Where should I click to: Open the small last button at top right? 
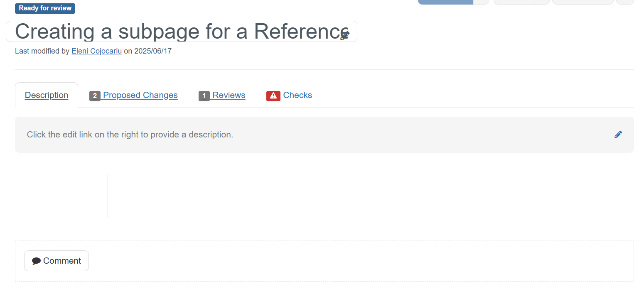pyautogui.click(x=625, y=2)
